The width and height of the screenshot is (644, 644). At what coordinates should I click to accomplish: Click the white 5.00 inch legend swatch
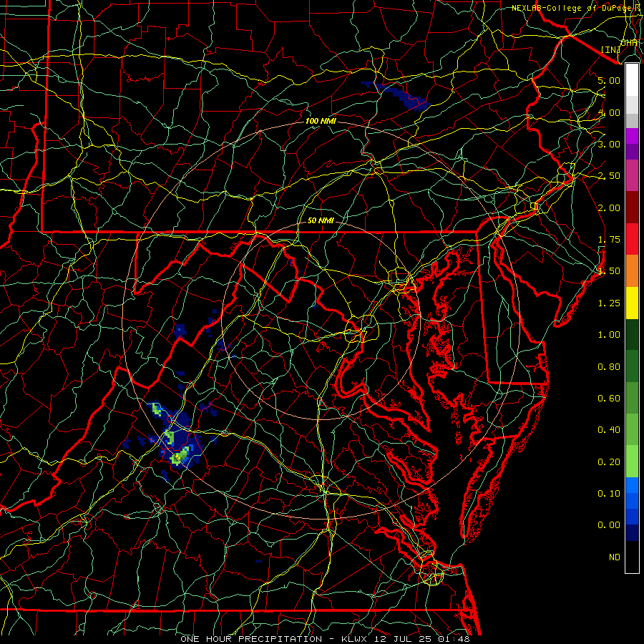pos(632,80)
